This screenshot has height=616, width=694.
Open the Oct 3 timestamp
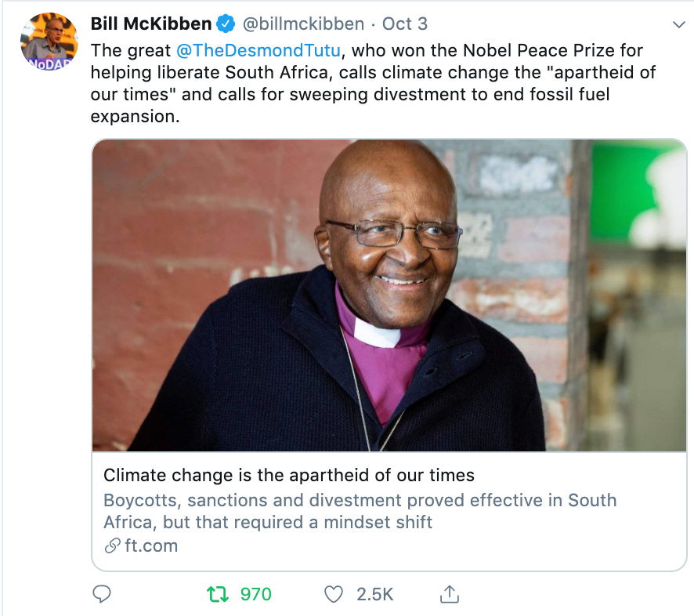pos(404,24)
